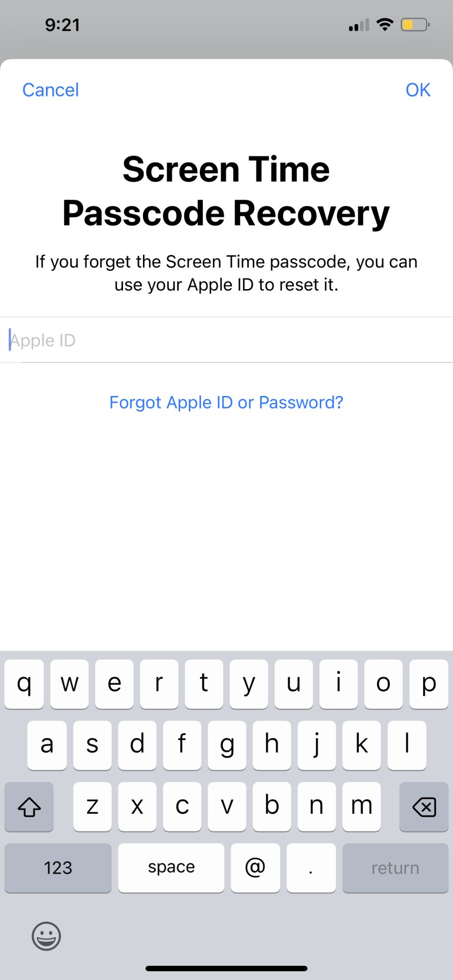Cancel the passcode recovery sheet
This screenshot has height=980, width=453.
tap(50, 90)
